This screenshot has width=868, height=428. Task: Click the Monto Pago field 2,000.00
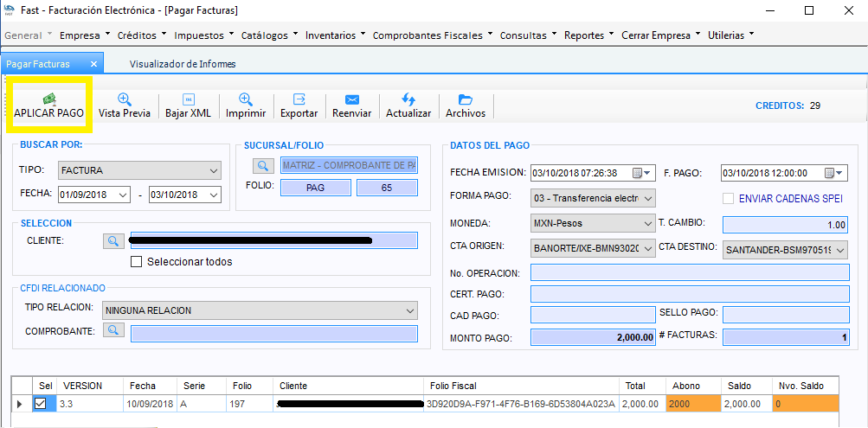[x=593, y=337]
